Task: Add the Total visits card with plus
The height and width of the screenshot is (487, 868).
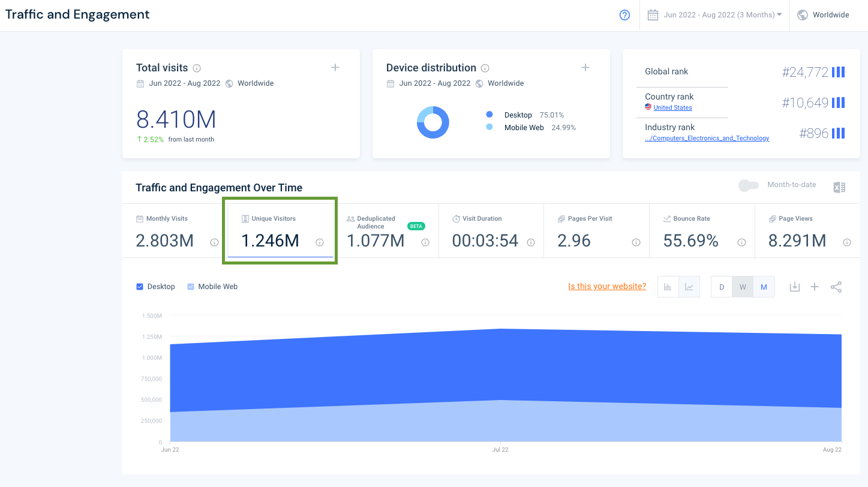Action: click(x=335, y=68)
